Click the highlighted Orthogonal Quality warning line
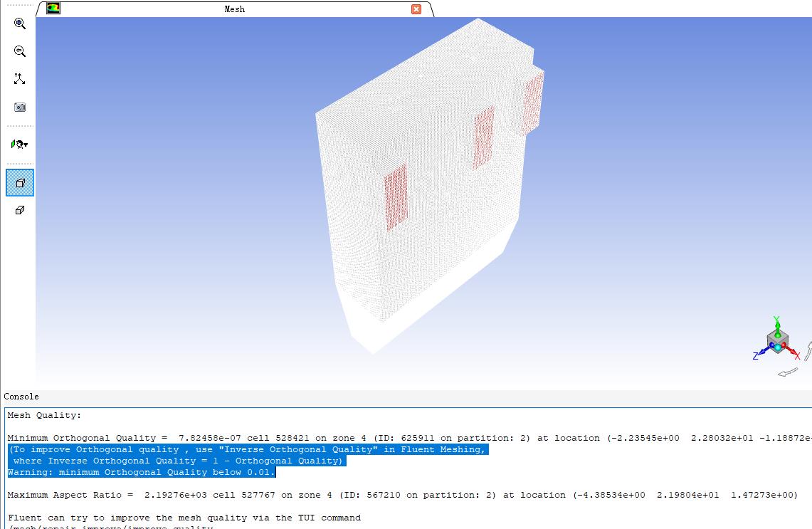The image size is (812, 529). pyautogui.click(x=141, y=472)
